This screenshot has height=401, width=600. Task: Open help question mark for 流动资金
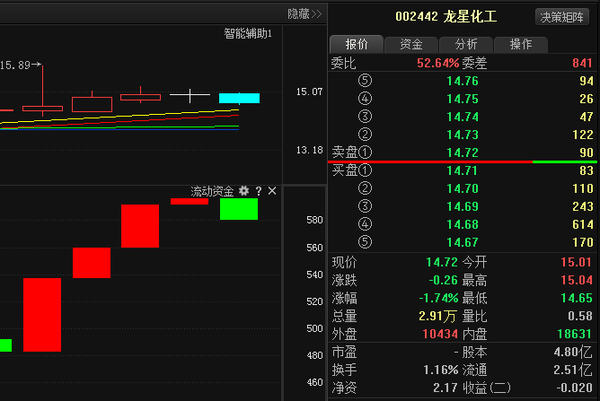[x=259, y=191]
